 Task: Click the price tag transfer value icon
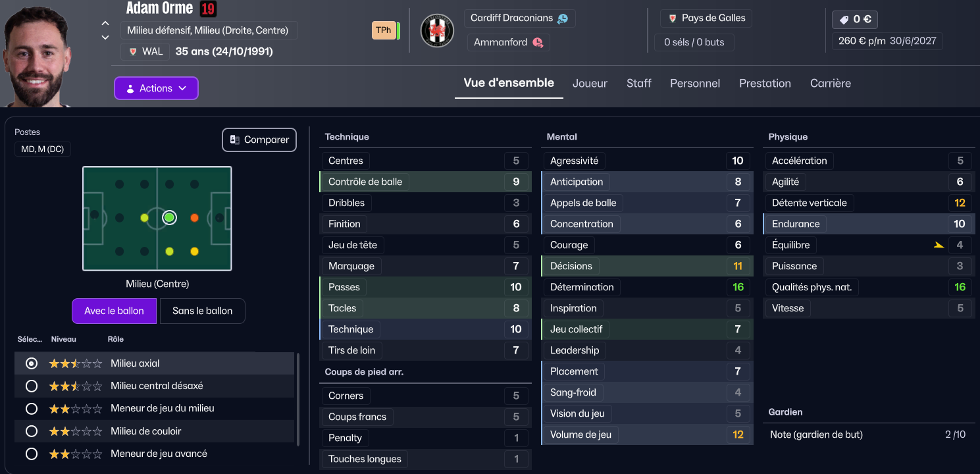(844, 20)
